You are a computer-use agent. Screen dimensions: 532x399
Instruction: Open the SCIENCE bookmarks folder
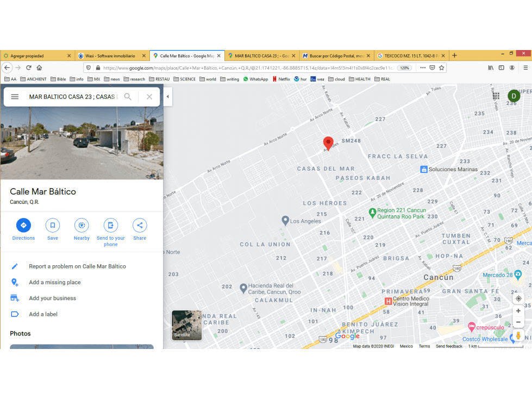184,79
